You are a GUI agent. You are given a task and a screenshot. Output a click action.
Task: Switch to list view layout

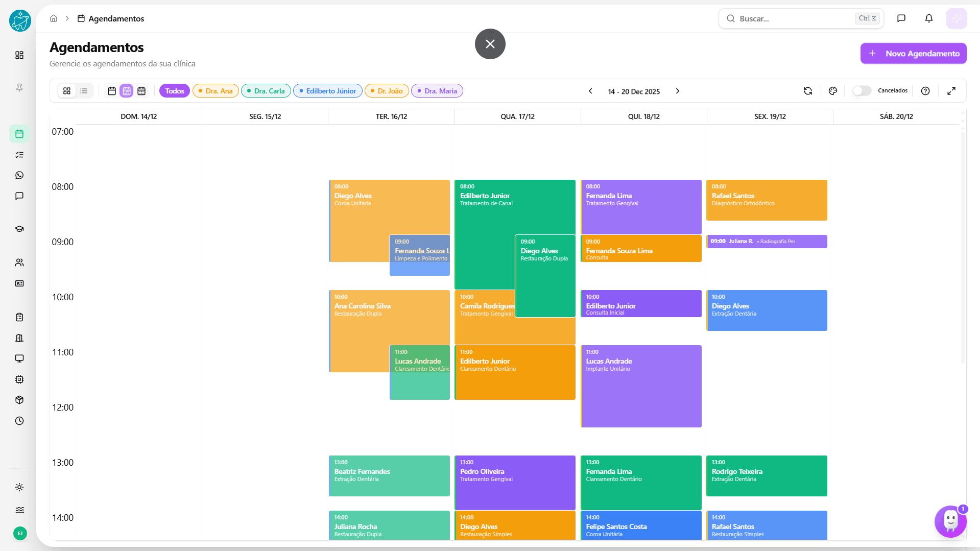click(84, 90)
